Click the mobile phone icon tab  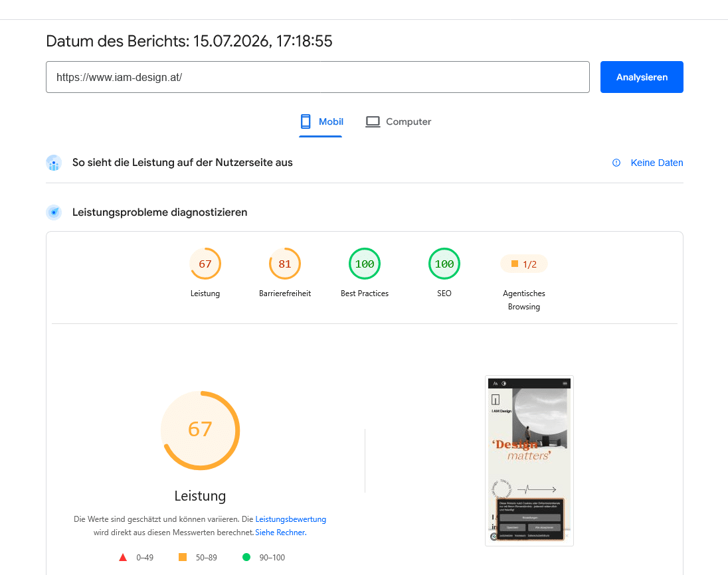coord(306,122)
